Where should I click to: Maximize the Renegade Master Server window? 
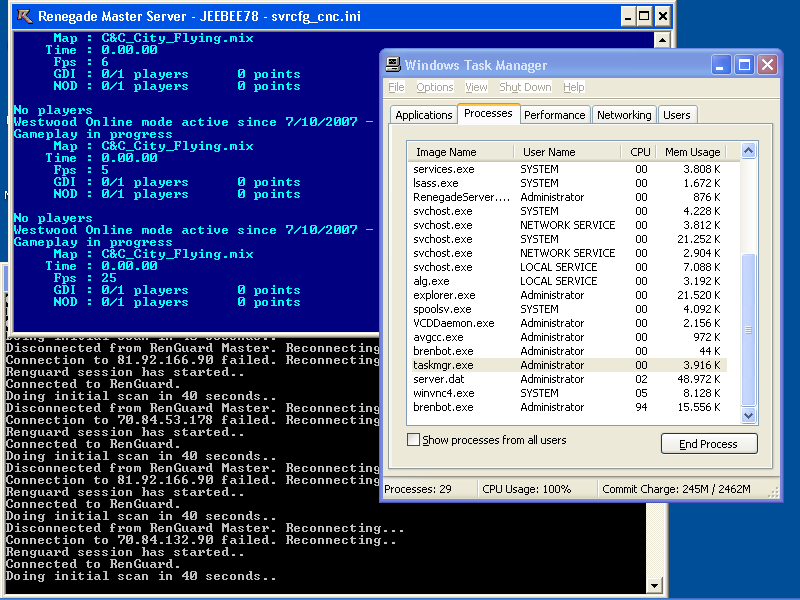(x=644, y=16)
